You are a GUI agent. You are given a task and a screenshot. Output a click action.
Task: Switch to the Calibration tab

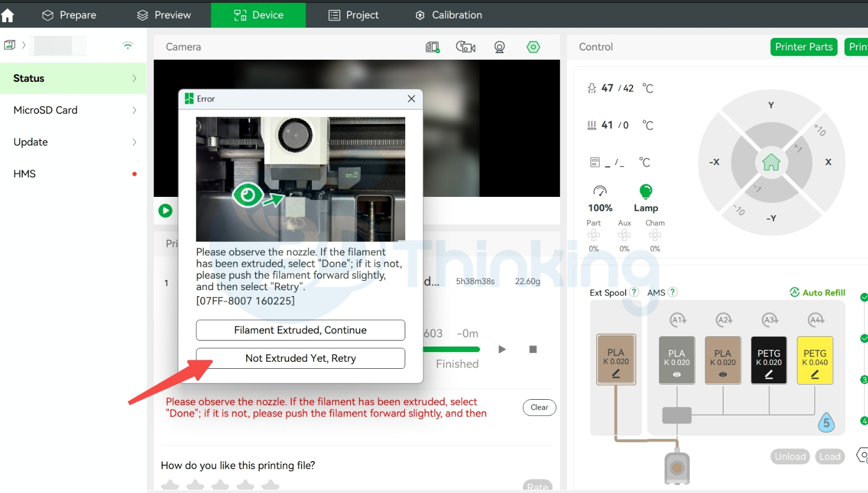[x=448, y=15]
